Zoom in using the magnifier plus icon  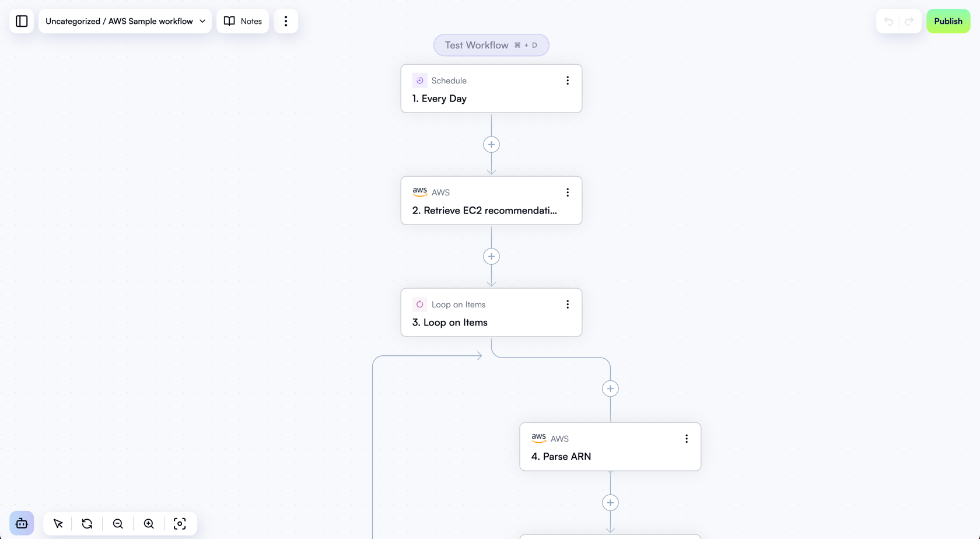click(149, 523)
